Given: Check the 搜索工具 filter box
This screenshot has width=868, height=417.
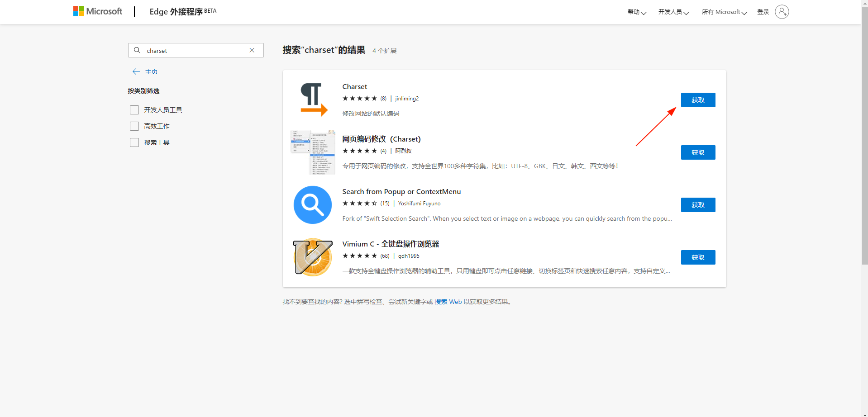Looking at the screenshot, I should (x=134, y=142).
